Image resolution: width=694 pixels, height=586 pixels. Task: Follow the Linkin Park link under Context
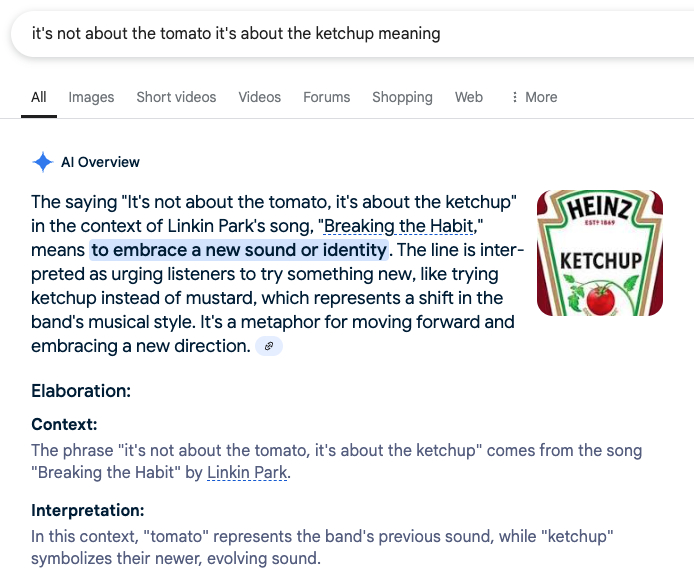(247, 472)
